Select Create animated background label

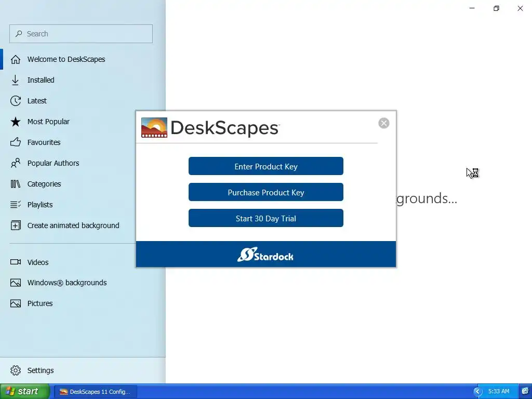tap(73, 225)
